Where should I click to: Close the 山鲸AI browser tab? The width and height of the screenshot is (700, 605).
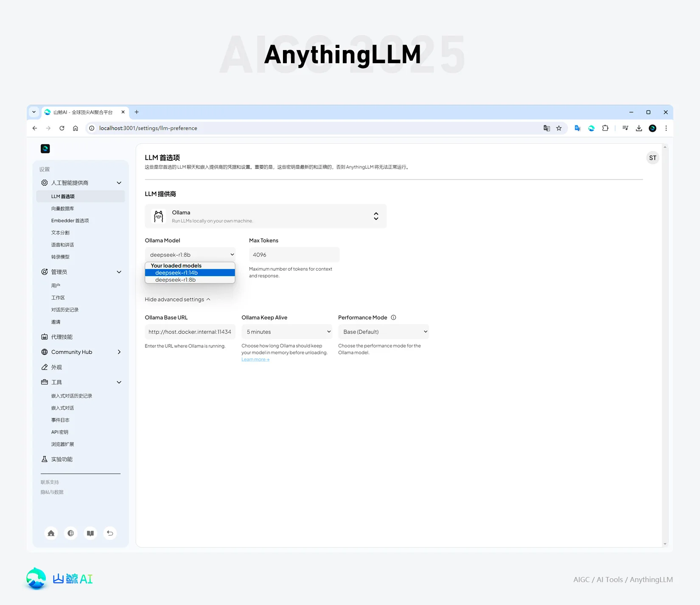pyautogui.click(x=123, y=112)
